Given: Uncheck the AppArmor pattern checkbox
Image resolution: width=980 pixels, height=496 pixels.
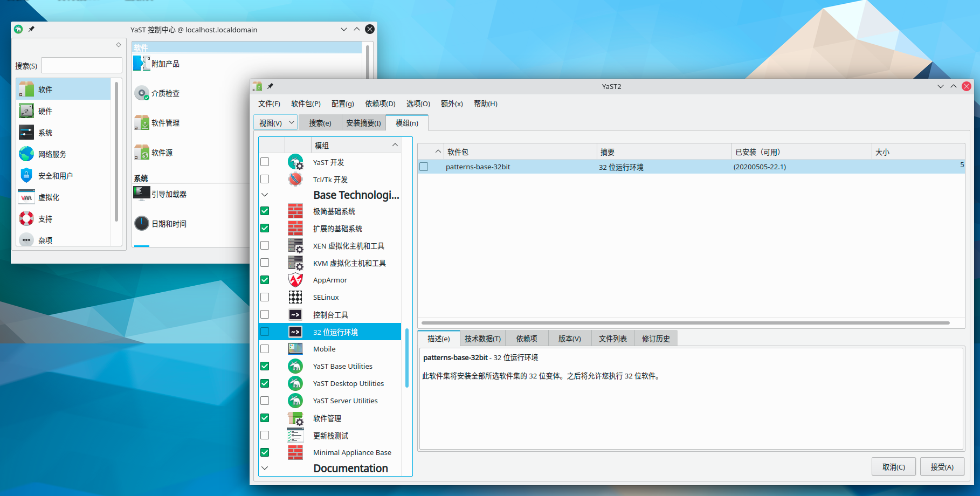Looking at the screenshot, I should (265, 280).
